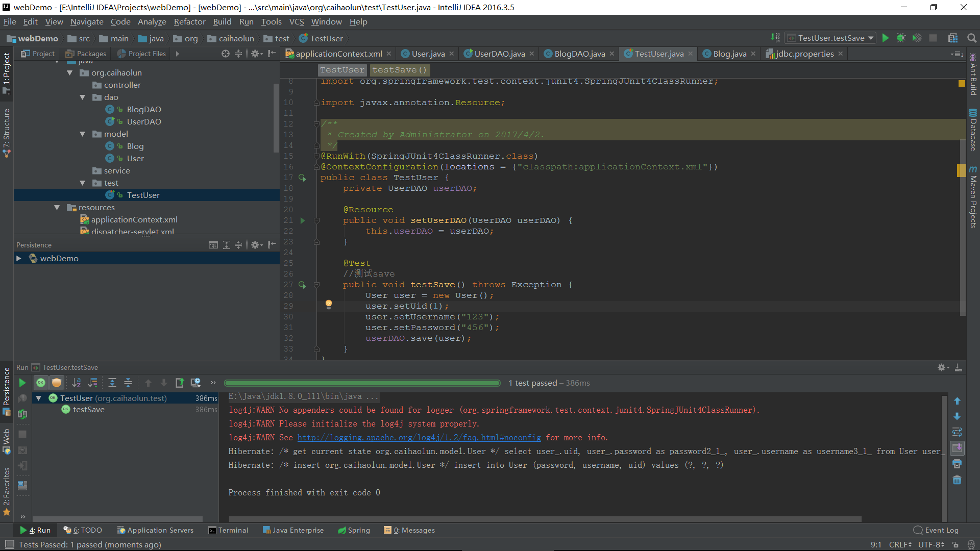Open test history clock icon
Image resolution: width=980 pixels, height=551 pixels.
[x=195, y=383]
